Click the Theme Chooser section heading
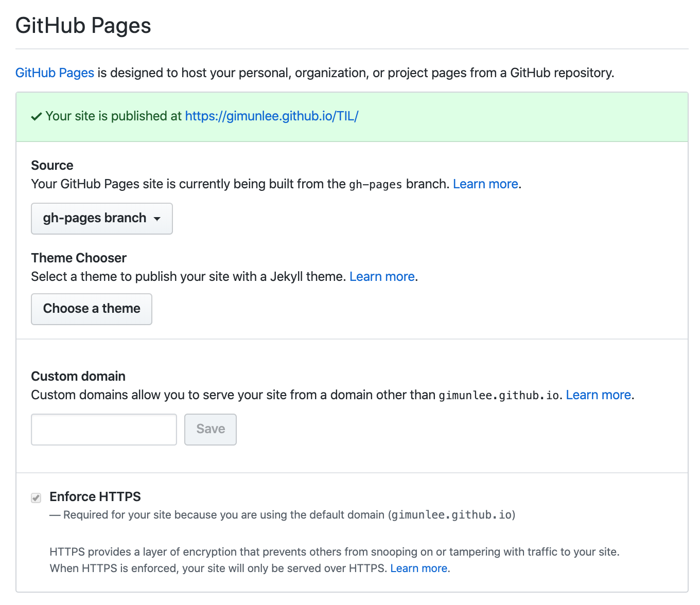700x605 pixels. tap(79, 258)
